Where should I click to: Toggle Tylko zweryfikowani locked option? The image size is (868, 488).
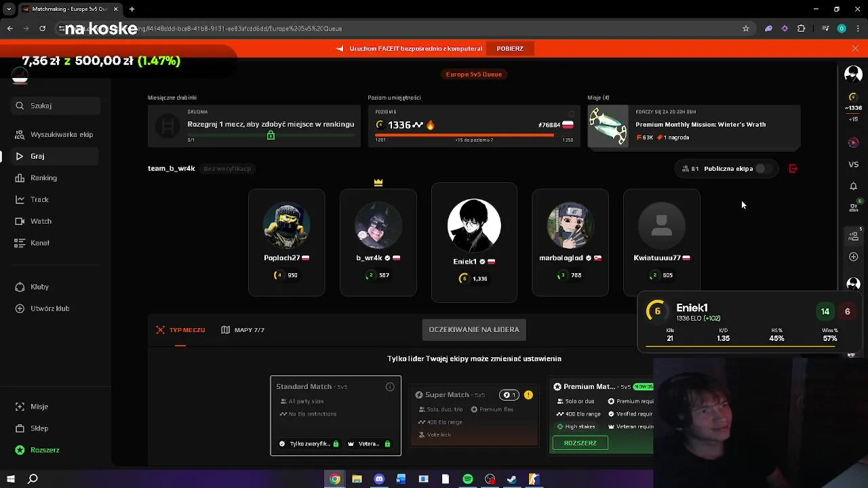point(309,444)
